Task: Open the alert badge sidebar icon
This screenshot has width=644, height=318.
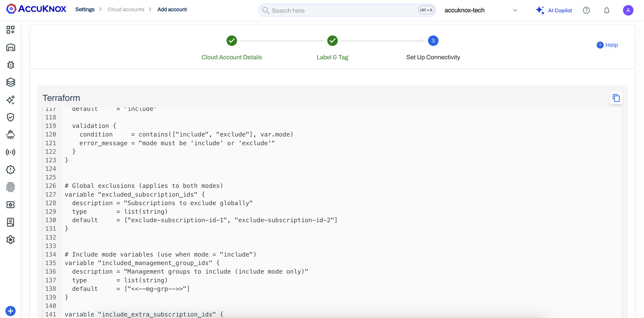Action: [11, 170]
